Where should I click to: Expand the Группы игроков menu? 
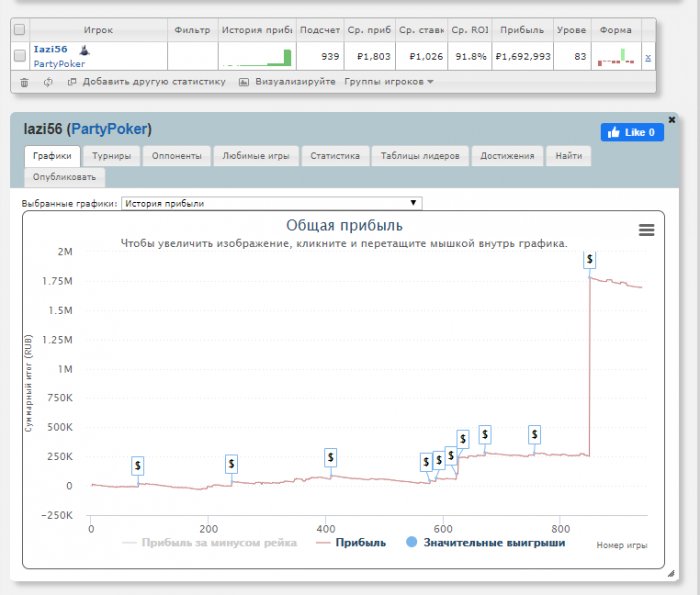click(388, 81)
